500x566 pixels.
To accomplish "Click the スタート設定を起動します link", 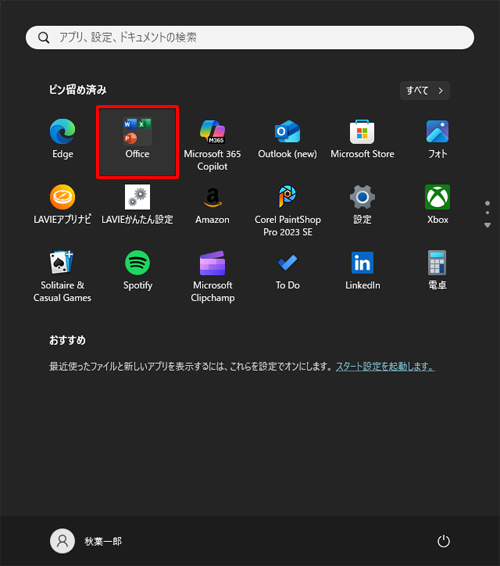I will (x=385, y=367).
